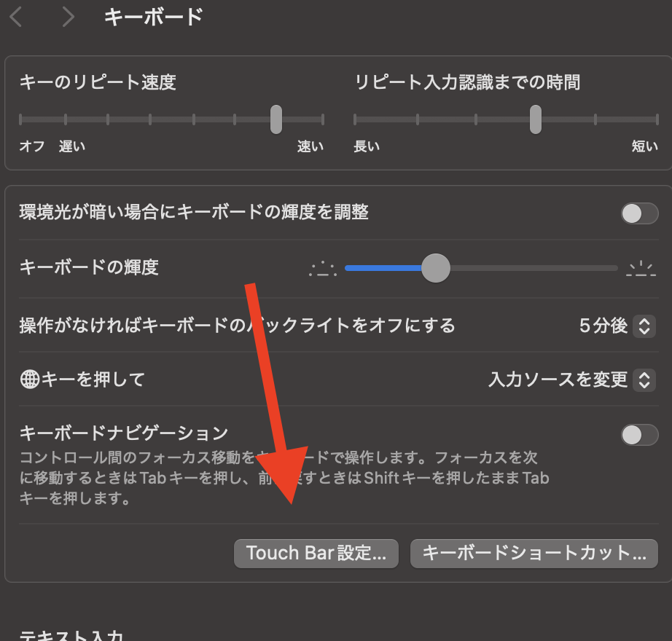Set key repeat slider to オフ end
This screenshot has width=672, height=641.
pos(21,119)
